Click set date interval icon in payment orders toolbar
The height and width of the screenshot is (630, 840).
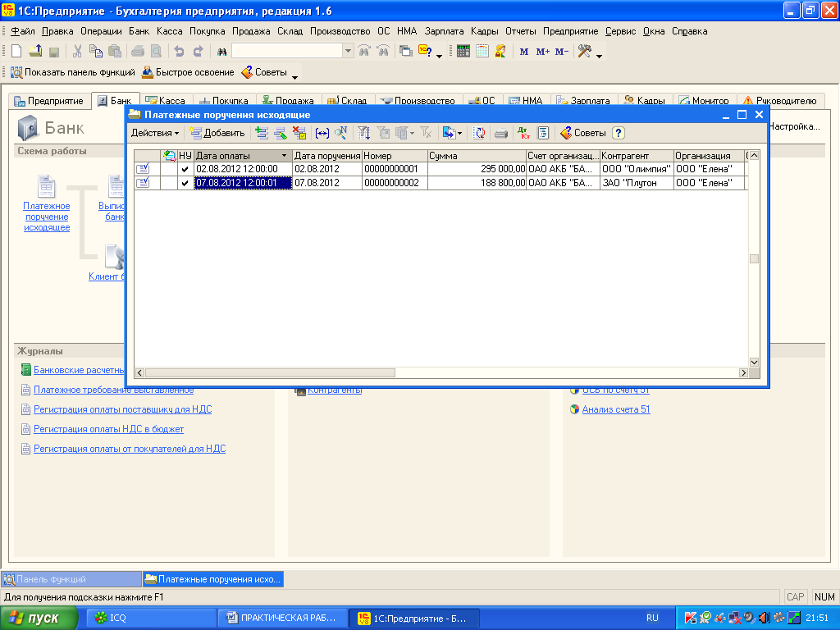pos(322,133)
